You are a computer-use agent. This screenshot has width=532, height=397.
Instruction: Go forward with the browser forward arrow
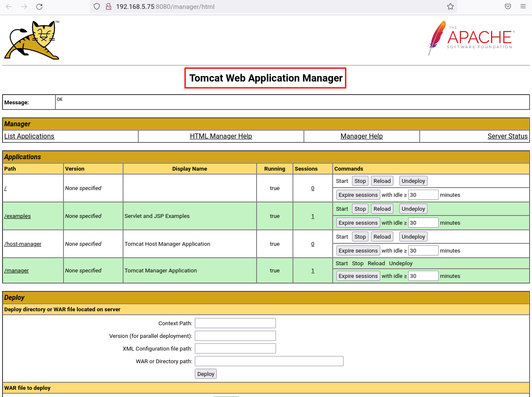[24, 7]
